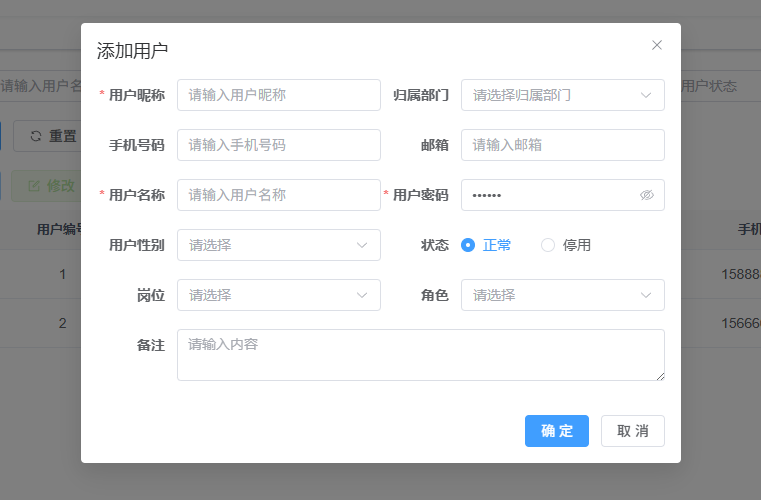This screenshot has height=500, width=761.
Task: Confirm with the 确定 button
Action: click(557, 431)
